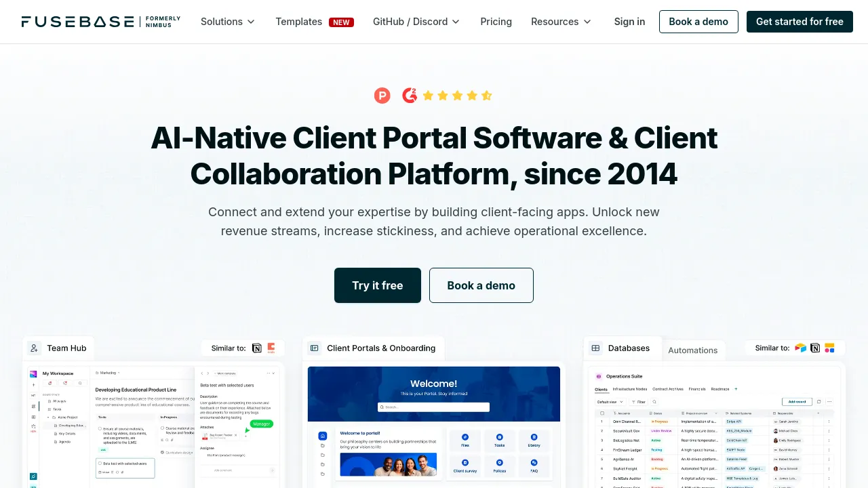
Task: Click the portal Welcome search field
Action: (x=434, y=407)
